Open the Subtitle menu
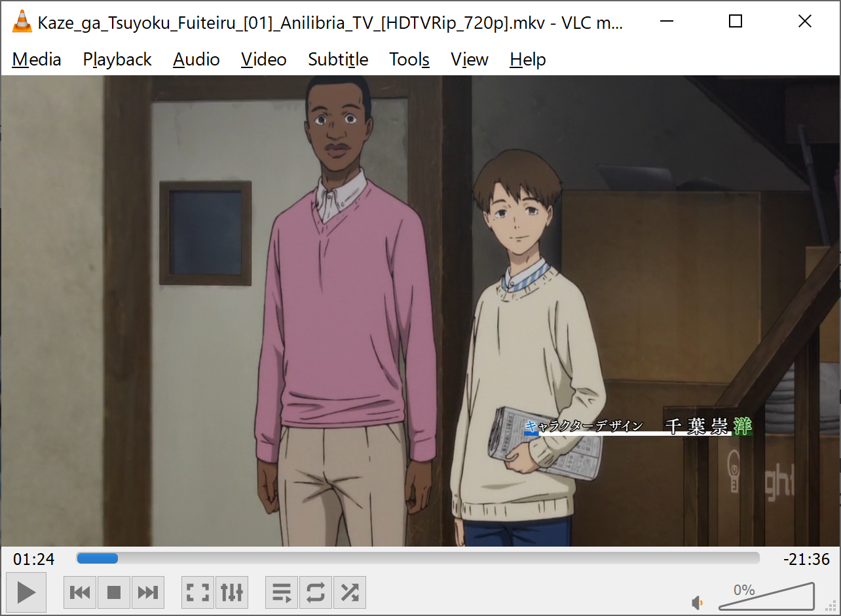The width and height of the screenshot is (841, 616). click(338, 60)
